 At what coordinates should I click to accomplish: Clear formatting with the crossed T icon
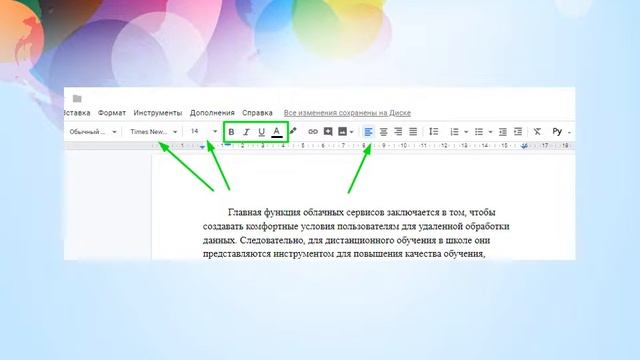537,131
